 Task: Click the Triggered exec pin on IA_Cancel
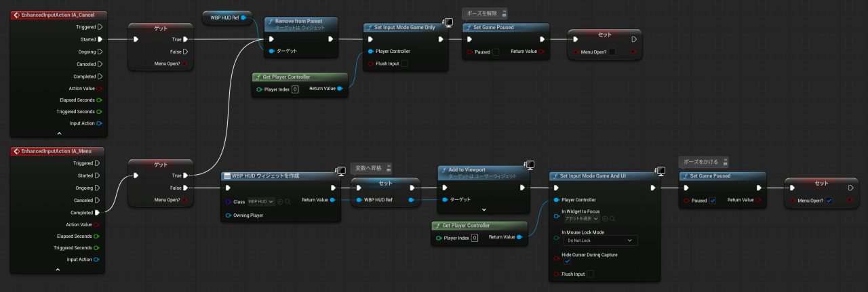pyautogui.click(x=100, y=27)
